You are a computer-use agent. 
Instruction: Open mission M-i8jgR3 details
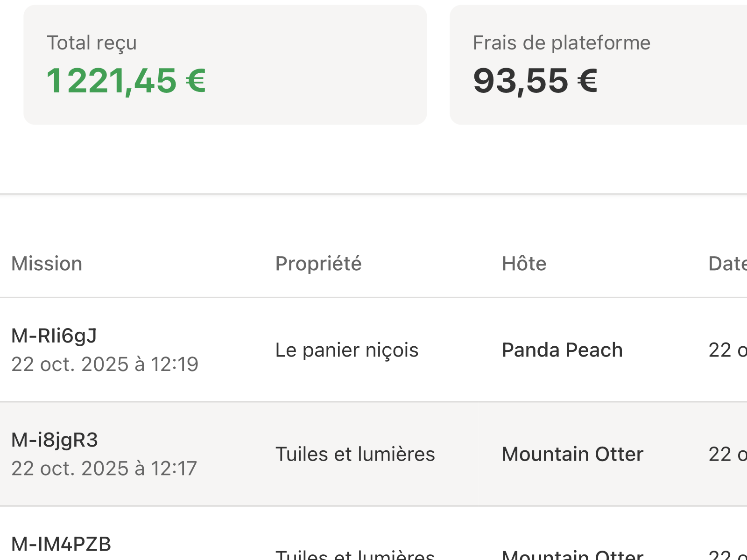(x=55, y=439)
